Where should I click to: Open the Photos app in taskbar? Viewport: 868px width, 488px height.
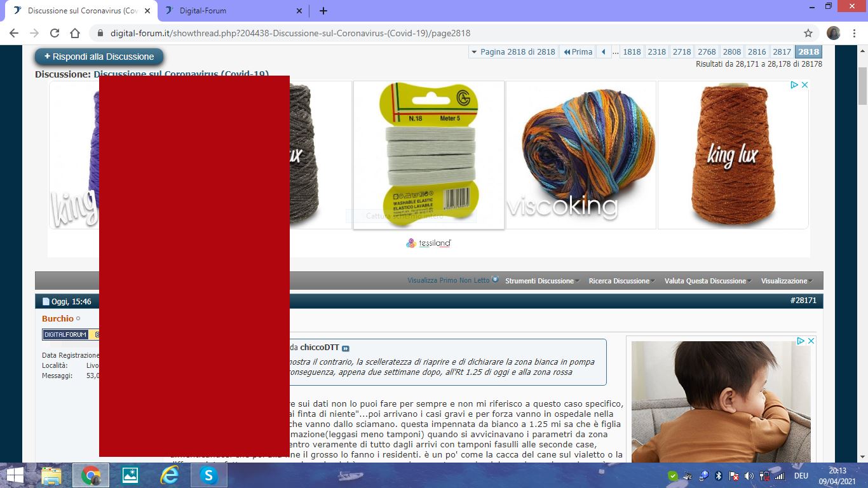130,475
